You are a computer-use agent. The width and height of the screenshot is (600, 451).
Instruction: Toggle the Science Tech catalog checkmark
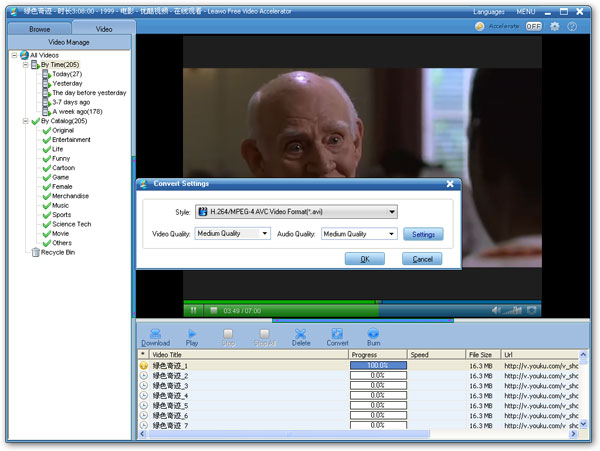click(47, 224)
